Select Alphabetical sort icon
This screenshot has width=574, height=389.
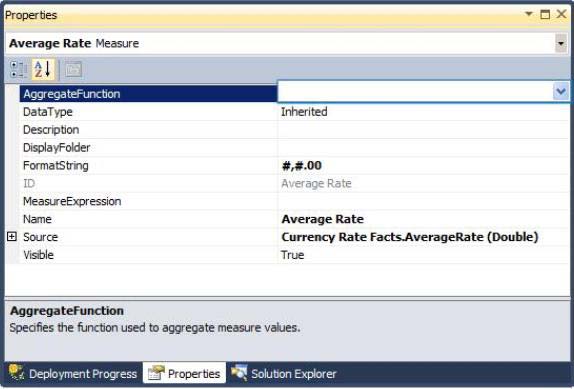click(x=43, y=70)
